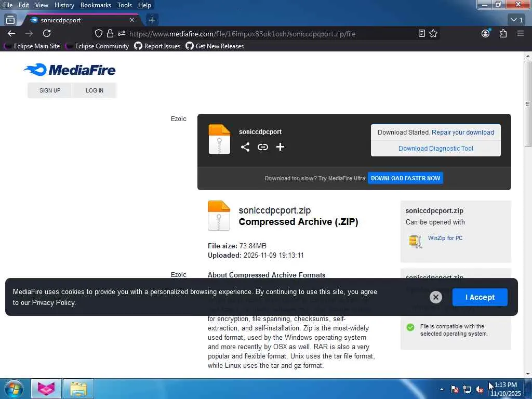
Task: Open the Windows Start button
Action: (14, 389)
